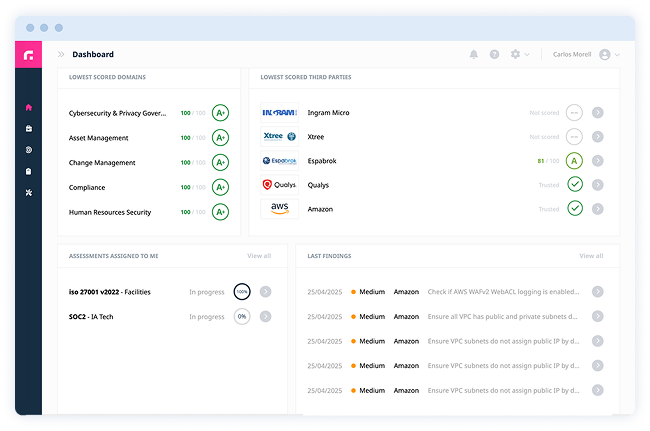650x431 pixels.
Task: Click the 0% progress circle for SOC2
Action: click(x=241, y=316)
